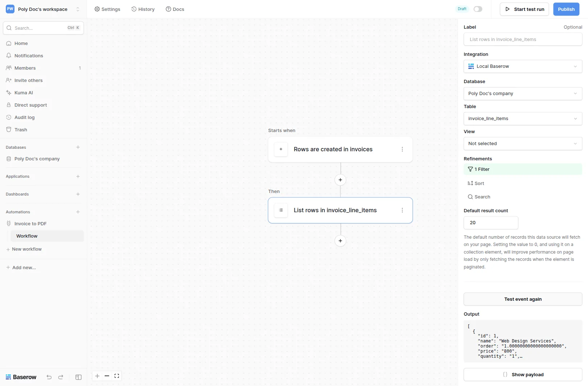
Task: Click the PW workspace avatar
Action: [x=10, y=9]
